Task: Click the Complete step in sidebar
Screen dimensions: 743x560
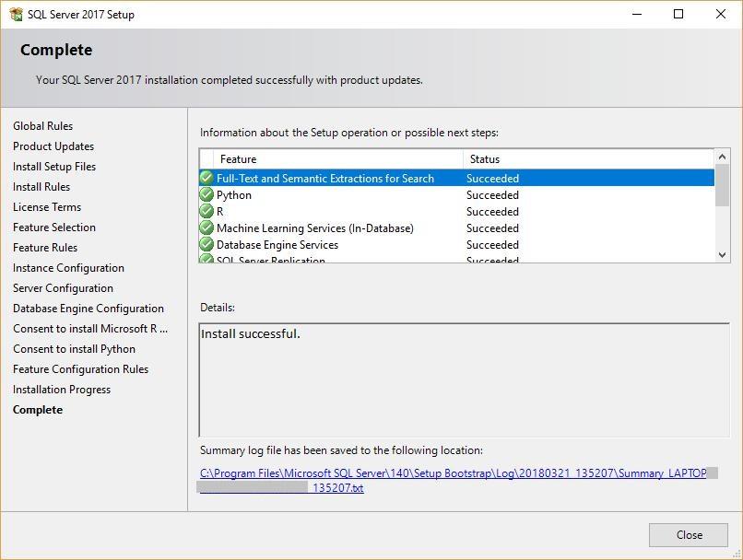Action: 38,410
